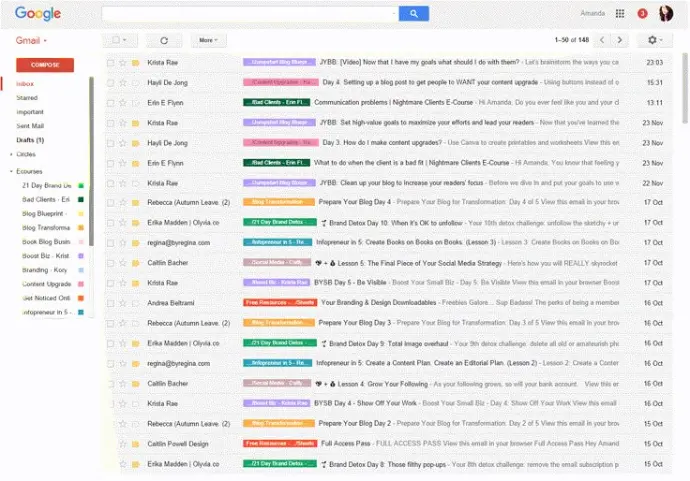Expand the Circles label group
This screenshot has height=481, width=690.
11,154
